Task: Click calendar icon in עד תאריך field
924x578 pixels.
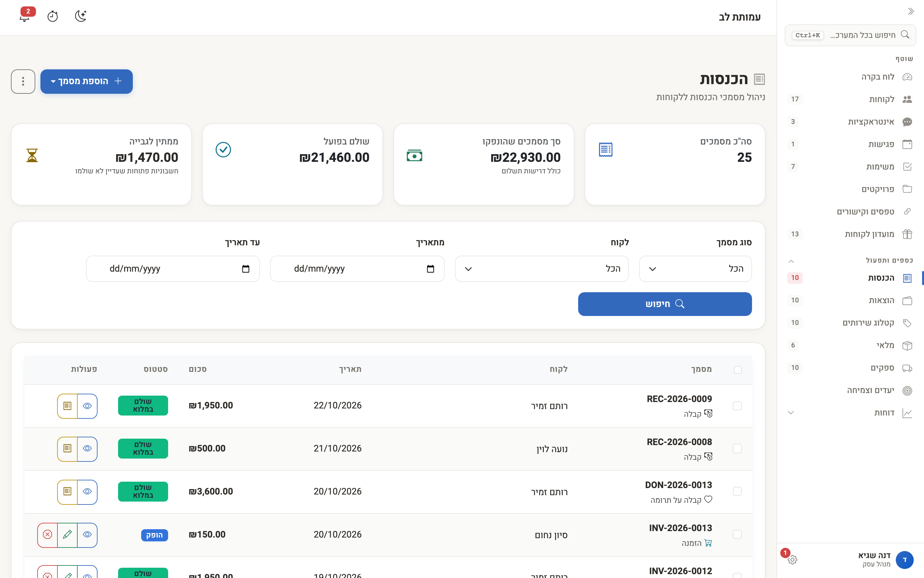Action: pyautogui.click(x=245, y=269)
